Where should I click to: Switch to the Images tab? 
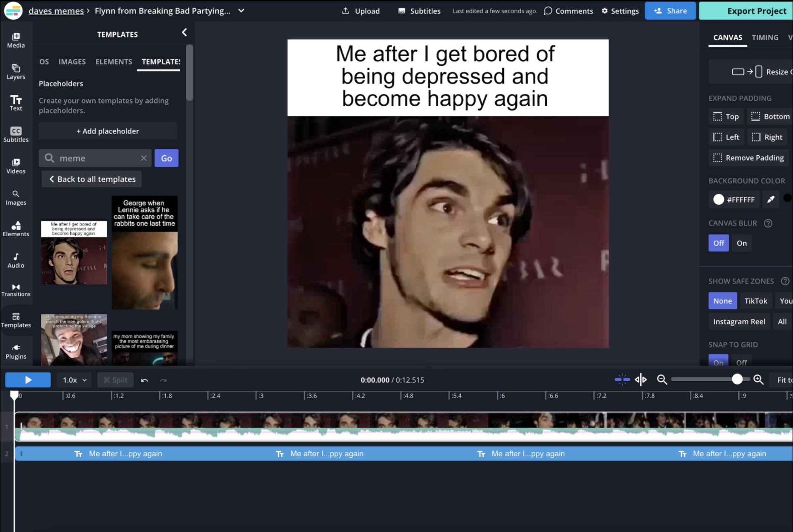[x=72, y=62]
